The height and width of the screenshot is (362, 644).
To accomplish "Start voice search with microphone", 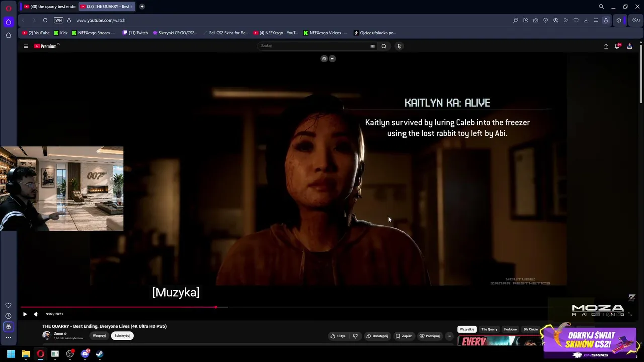I will (399, 46).
